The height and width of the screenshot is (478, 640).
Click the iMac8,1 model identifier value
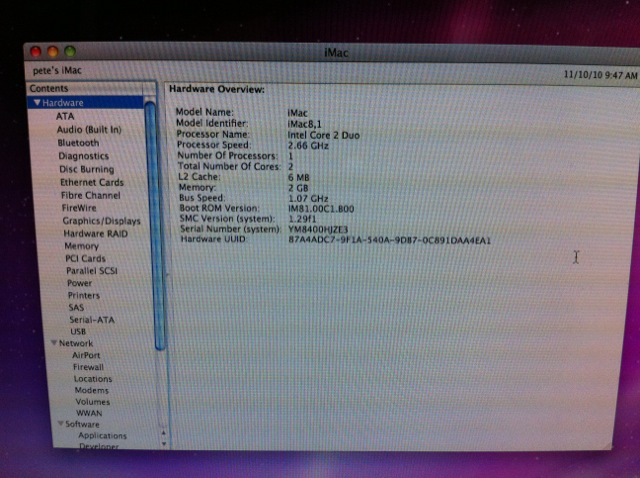[304, 124]
